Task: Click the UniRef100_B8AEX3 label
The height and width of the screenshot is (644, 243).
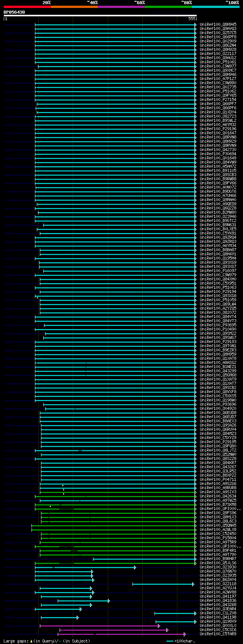Action: [218, 421]
